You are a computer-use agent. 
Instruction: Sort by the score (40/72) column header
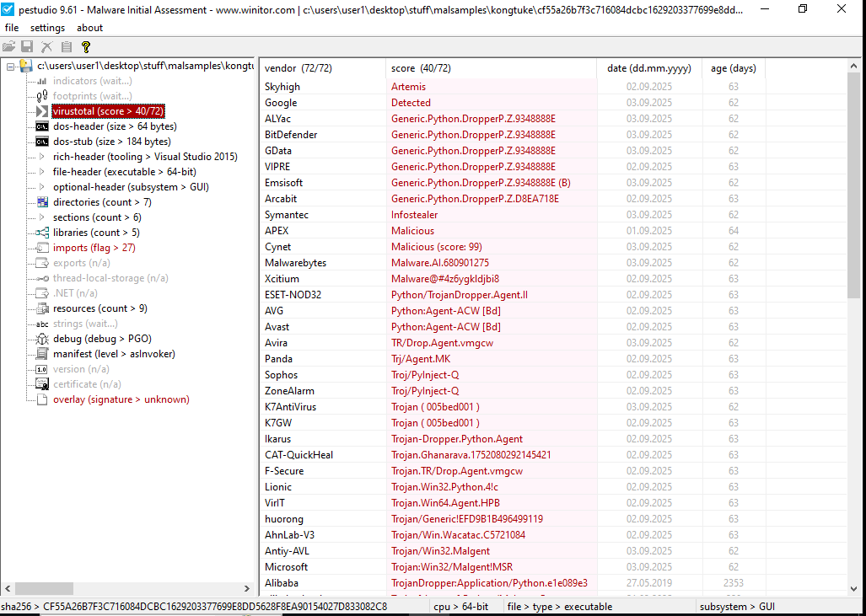pyautogui.click(x=491, y=68)
